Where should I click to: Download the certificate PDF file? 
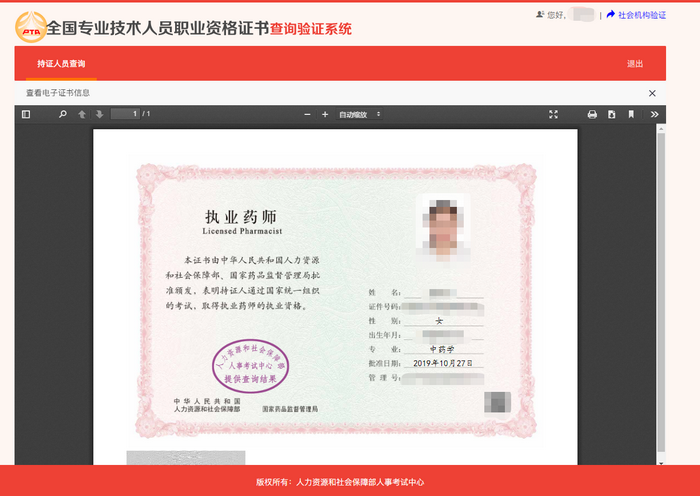611,115
